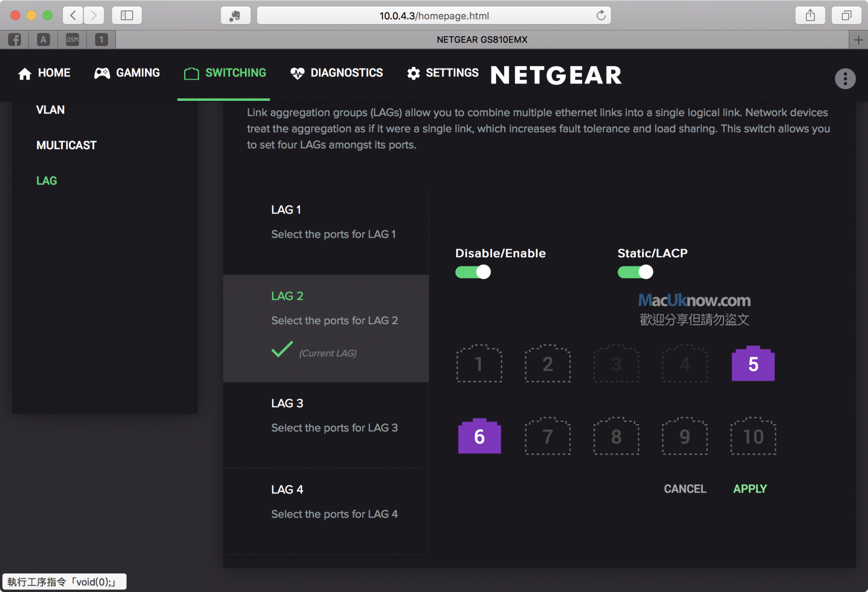Select port 5 icon

[x=753, y=364]
